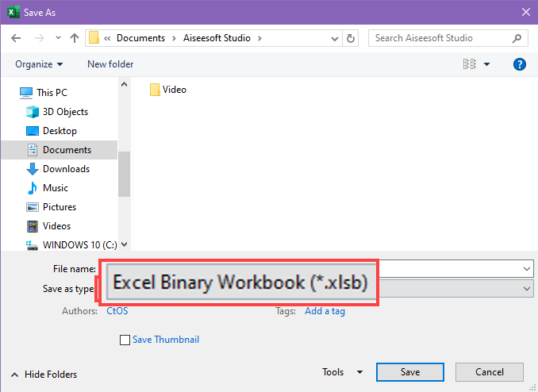Open the more view options dropdown arrow
538x392 pixels.
tap(486, 64)
